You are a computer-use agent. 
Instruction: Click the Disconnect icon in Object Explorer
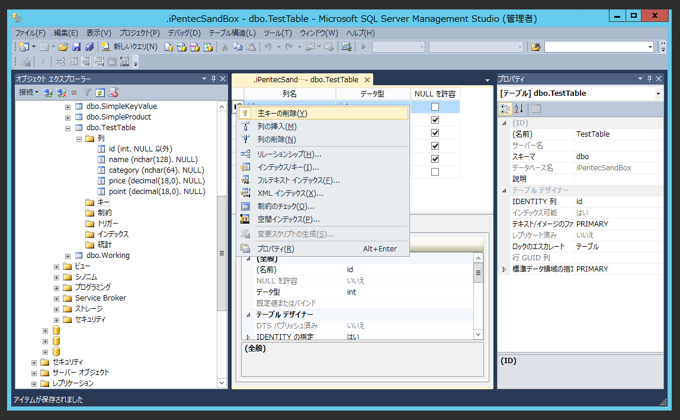[62, 92]
